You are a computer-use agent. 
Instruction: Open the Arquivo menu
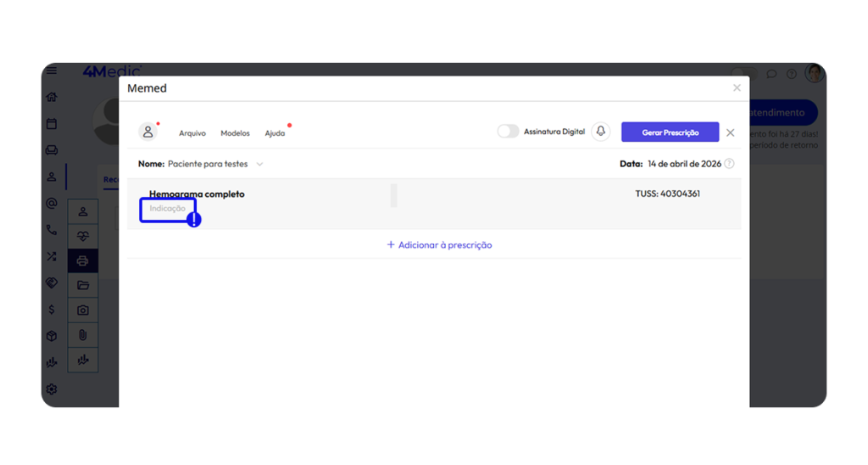tap(192, 133)
